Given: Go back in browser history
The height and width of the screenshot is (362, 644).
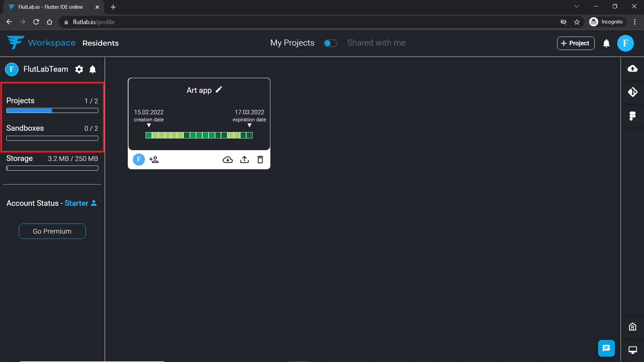Looking at the screenshot, I should click(9, 22).
